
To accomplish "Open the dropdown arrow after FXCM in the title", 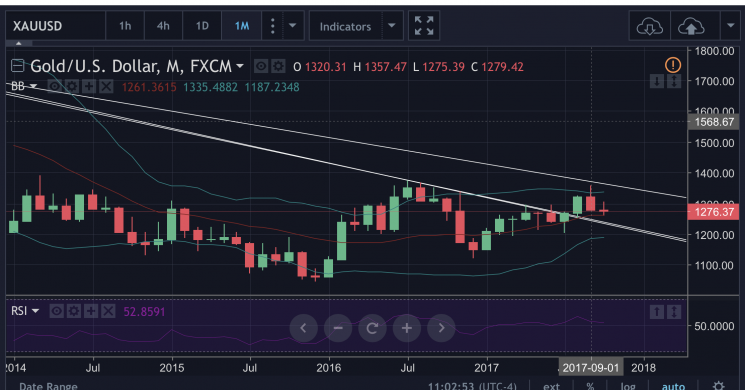I will 239,66.
